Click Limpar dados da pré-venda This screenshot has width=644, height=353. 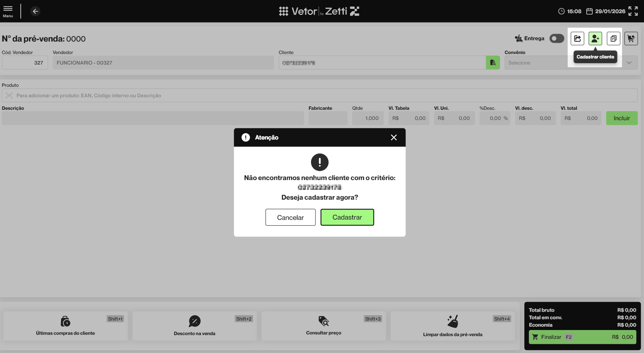453,326
